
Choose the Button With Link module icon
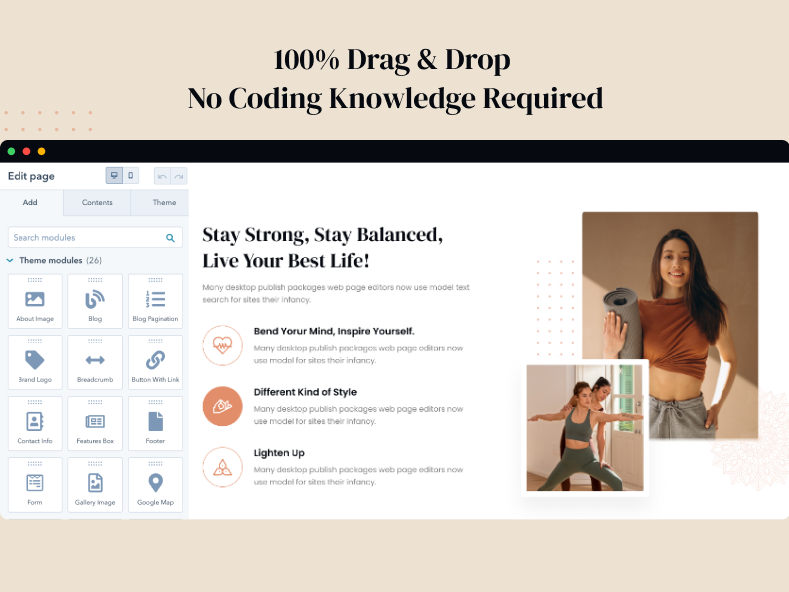[x=155, y=360]
